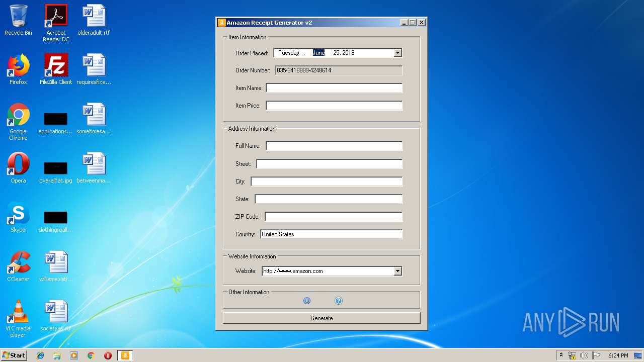Click the Street input field
644x362 pixels.
(330, 164)
